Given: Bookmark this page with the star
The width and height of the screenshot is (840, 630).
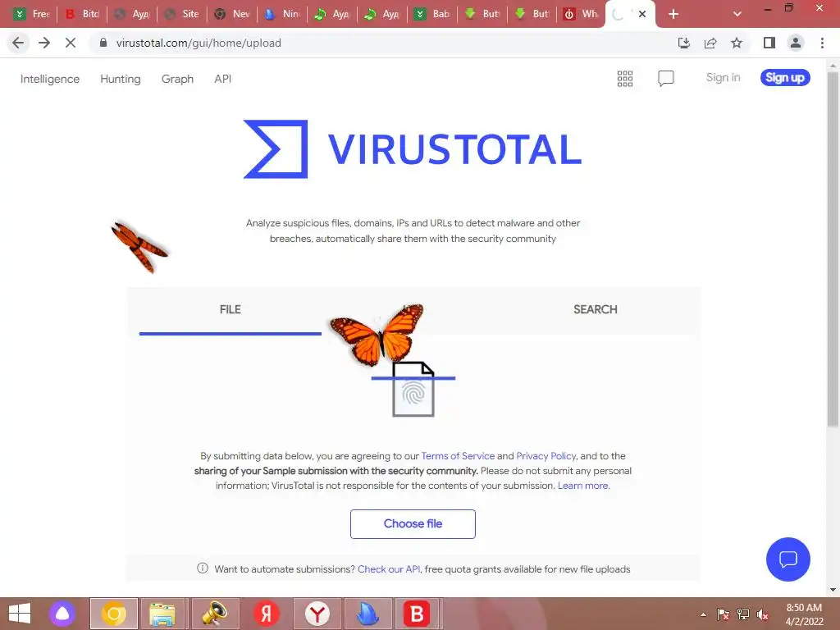Looking at the screenshot, I should [737, 43].
